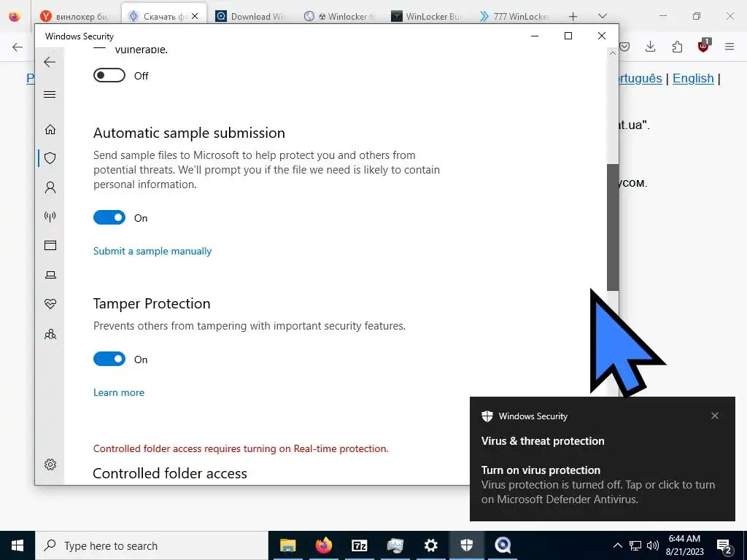Open Firefox downloads panel

650,47
